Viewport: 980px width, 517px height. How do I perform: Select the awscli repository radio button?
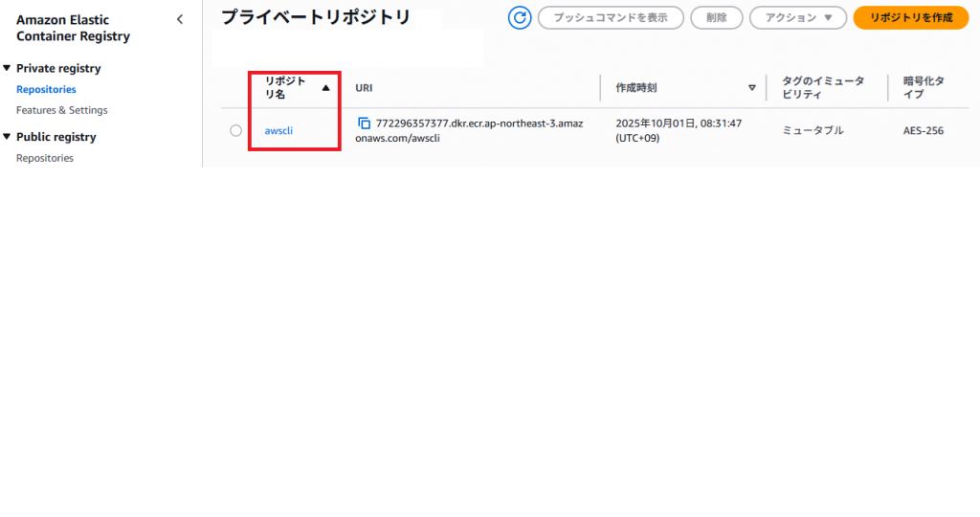coord(236,131)
